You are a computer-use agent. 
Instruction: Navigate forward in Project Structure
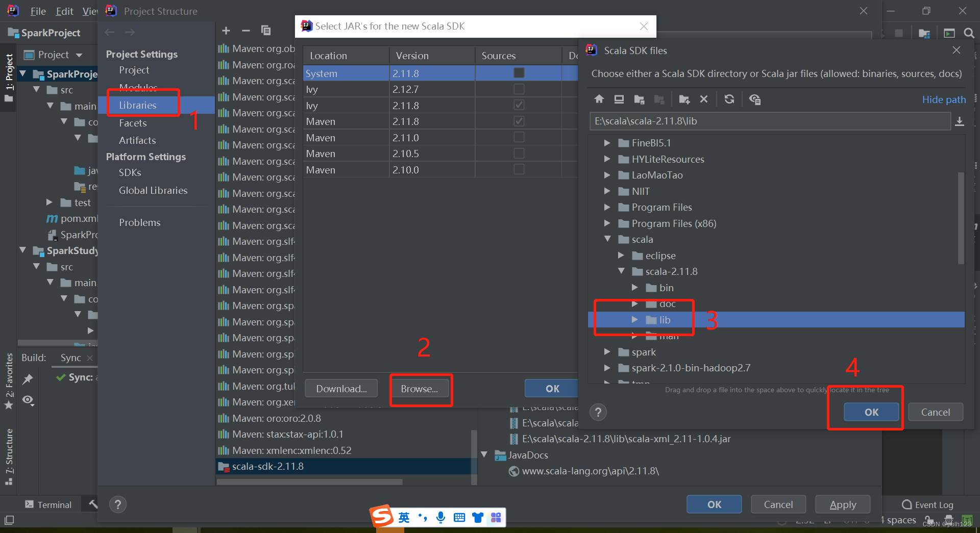coord(130,32)
